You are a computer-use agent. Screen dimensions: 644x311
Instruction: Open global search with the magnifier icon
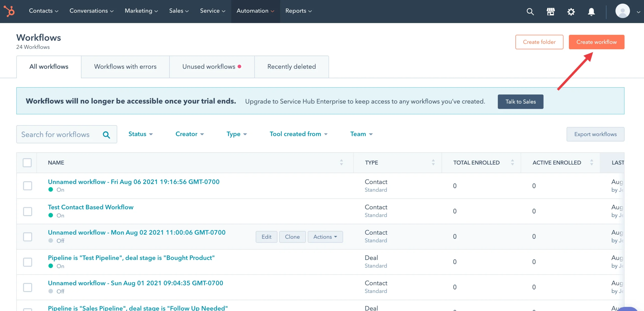(530, 12)
